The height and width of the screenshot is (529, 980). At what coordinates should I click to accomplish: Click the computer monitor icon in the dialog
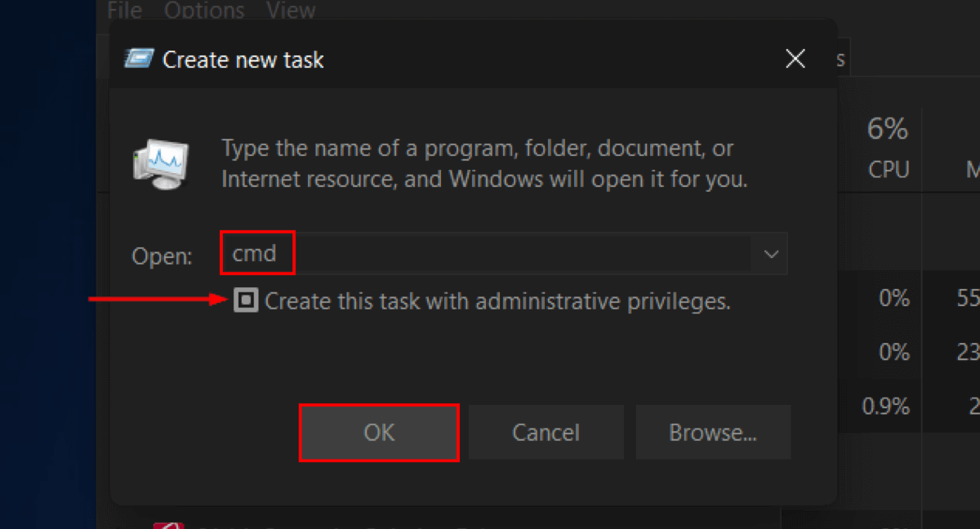(160, 163)
